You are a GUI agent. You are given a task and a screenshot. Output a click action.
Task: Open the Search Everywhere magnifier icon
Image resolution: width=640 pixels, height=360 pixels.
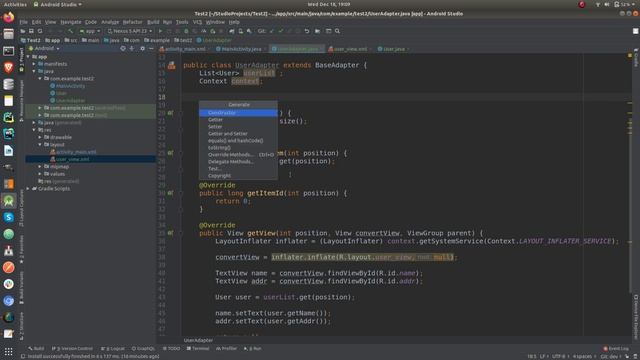337,31
